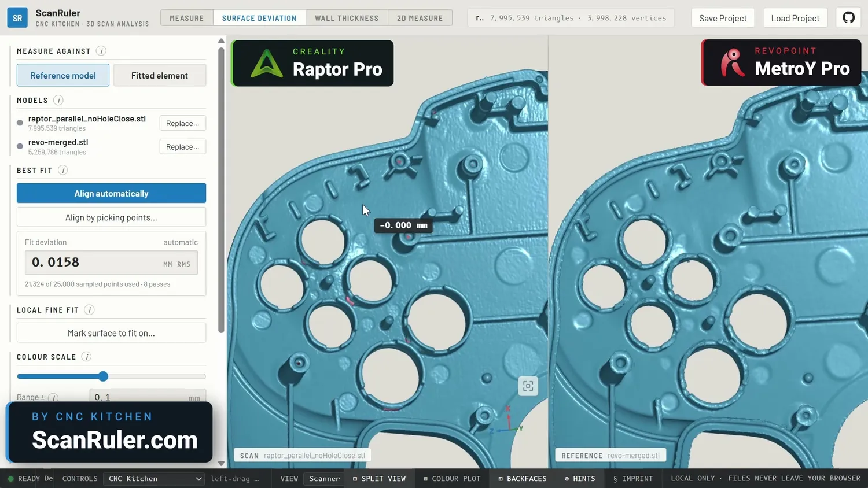This screenshot has height=488, width=868.
Task: Click the revo-merged.stl name in Models
Action: coord(58,142)
